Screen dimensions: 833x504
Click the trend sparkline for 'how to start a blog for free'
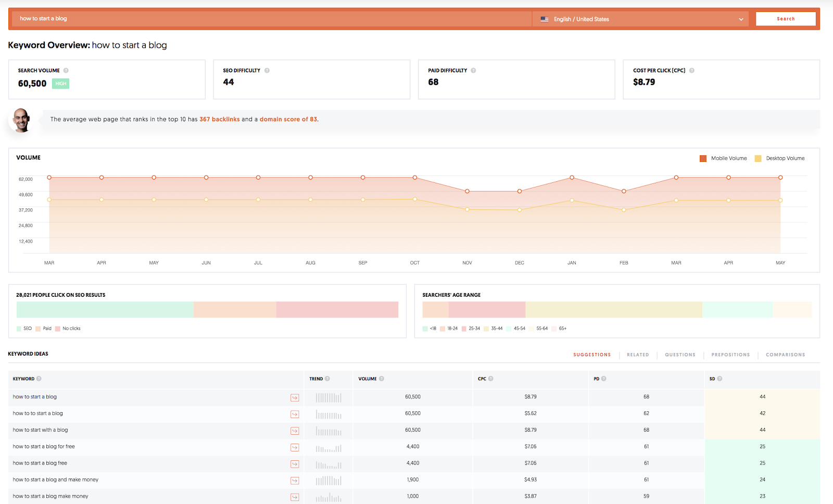(x=329, y=448)
